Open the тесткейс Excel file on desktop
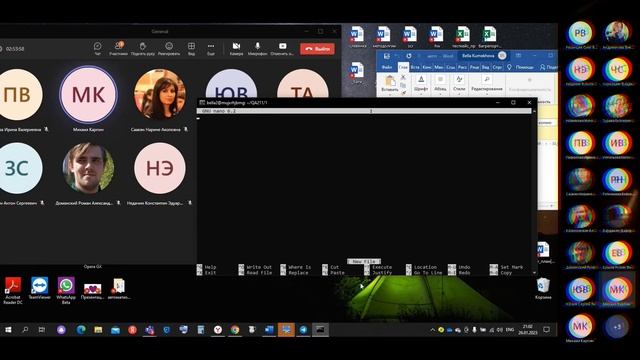Image resolution: width=640 pixels, height=360 pixels. click(463, 37)
